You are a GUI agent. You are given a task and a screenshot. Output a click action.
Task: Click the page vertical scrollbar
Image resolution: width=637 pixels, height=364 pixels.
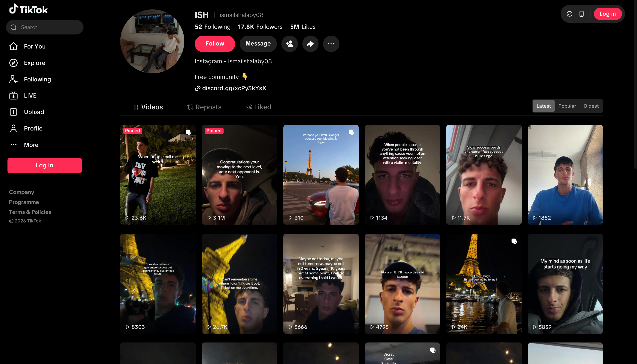(x=635, y=85)
